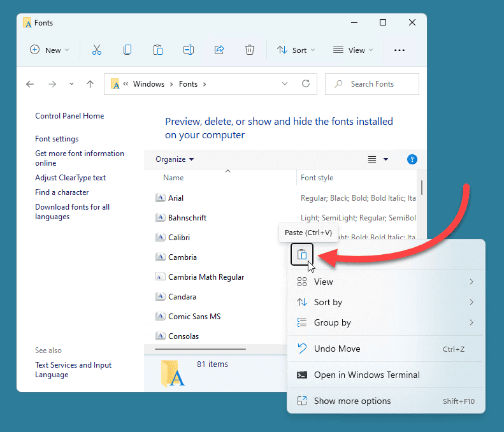Open Text Services and Input Language link

[73, 370]
